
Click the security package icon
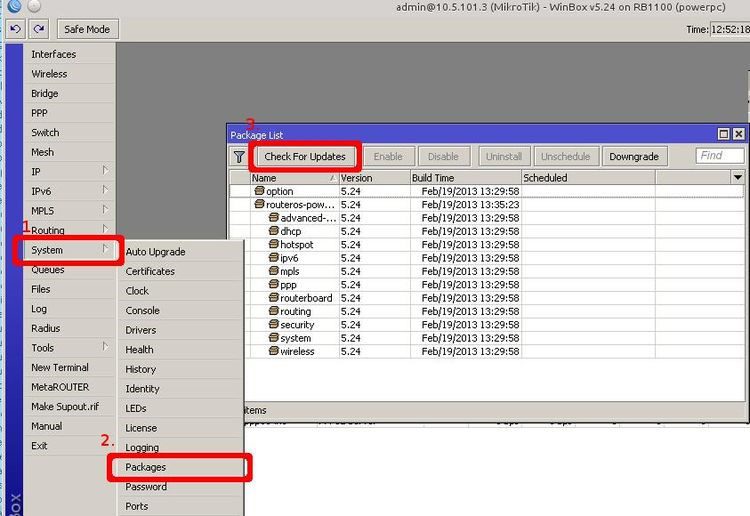(273, 325)
